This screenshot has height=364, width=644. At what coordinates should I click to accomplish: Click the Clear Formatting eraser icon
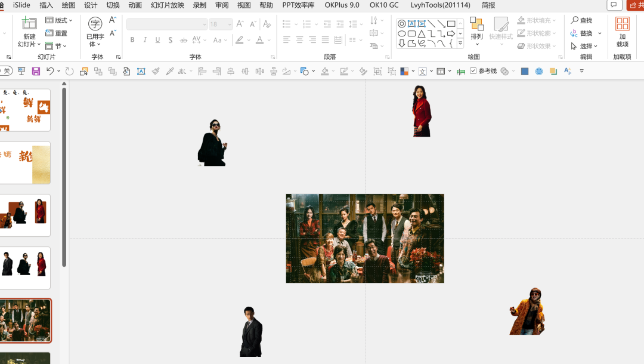coord(267,24)
